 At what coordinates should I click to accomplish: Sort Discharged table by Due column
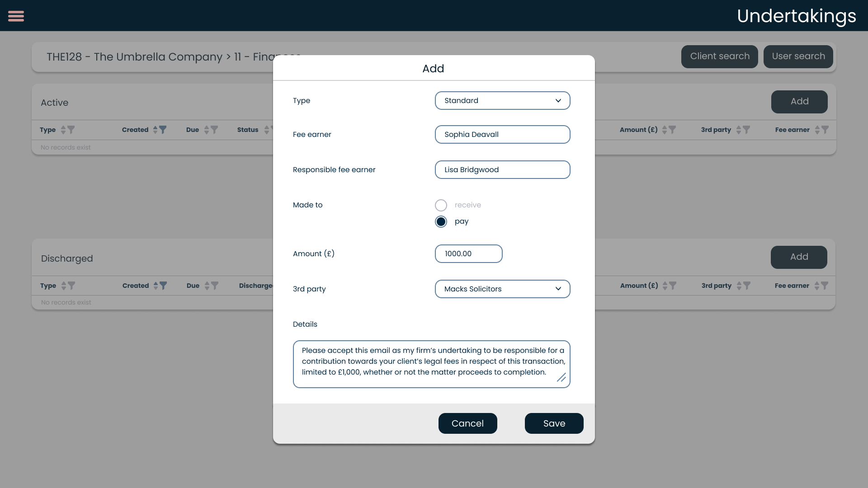(x=207, y=286)
